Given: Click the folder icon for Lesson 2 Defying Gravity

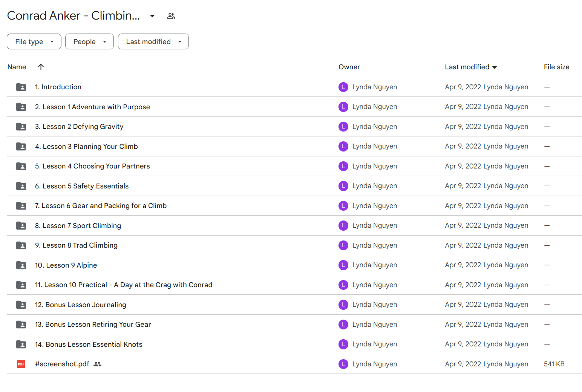Looking at the screenshot, I should (x=21, y=127).
